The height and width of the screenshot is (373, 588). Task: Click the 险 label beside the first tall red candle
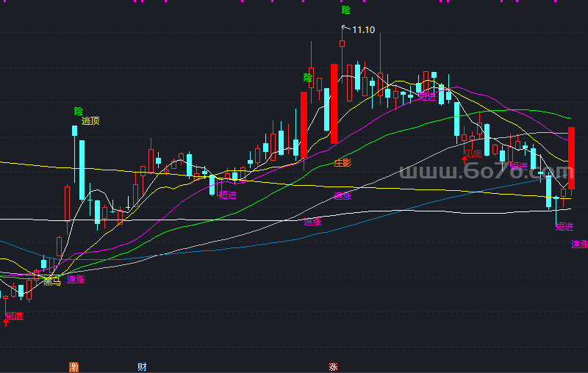click(308, 78)
